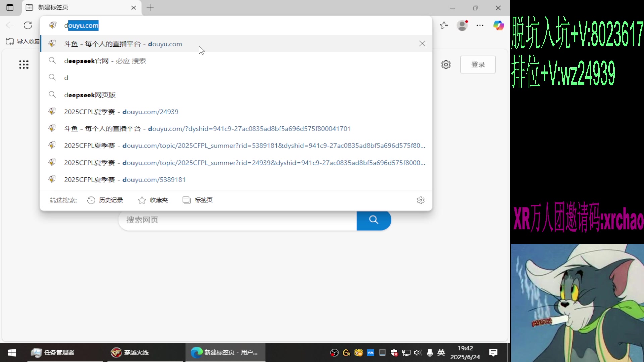Click the red circular tray icon
Viewport: 644px width, 362px height.
click(334, 352)
